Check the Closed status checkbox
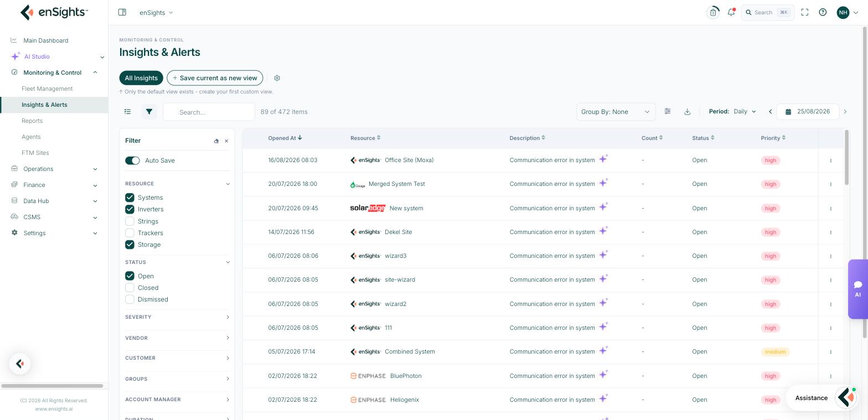 pyautogui.click(x=130, y=288)
